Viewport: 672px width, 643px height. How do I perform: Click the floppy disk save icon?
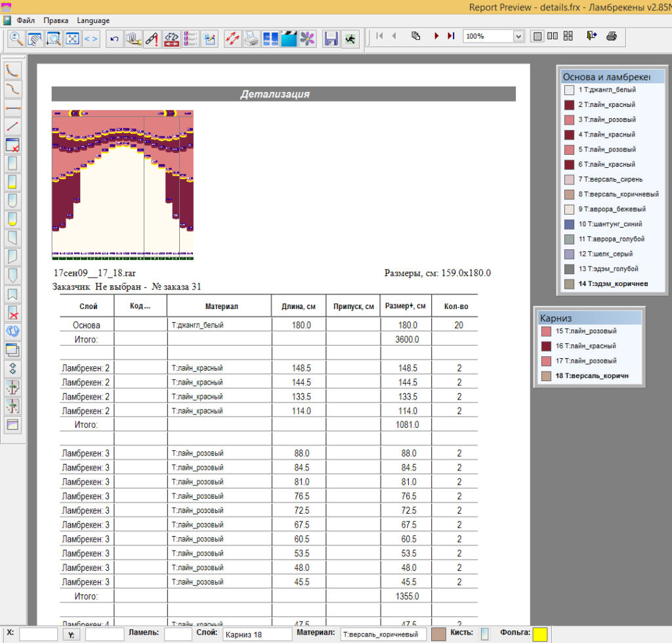click(331, 39)
